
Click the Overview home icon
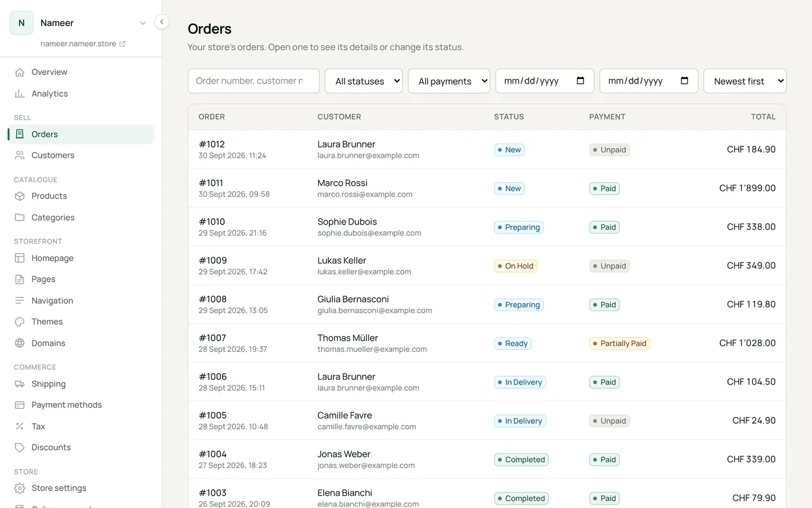coord(20,72)
